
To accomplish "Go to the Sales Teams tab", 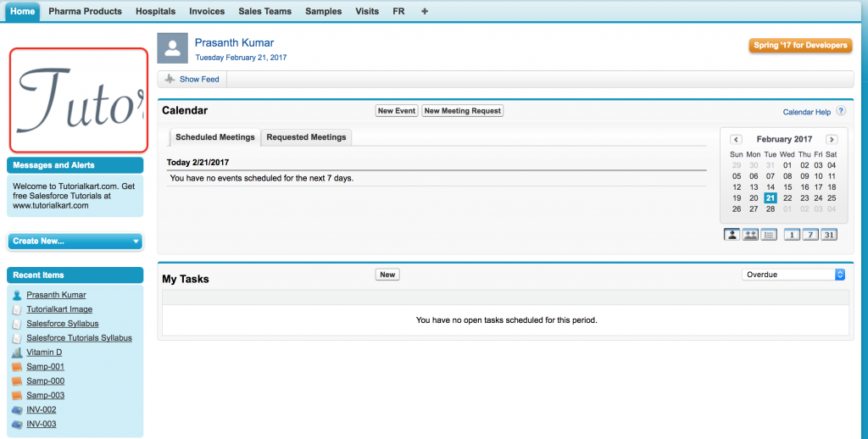I will [265, 11].
